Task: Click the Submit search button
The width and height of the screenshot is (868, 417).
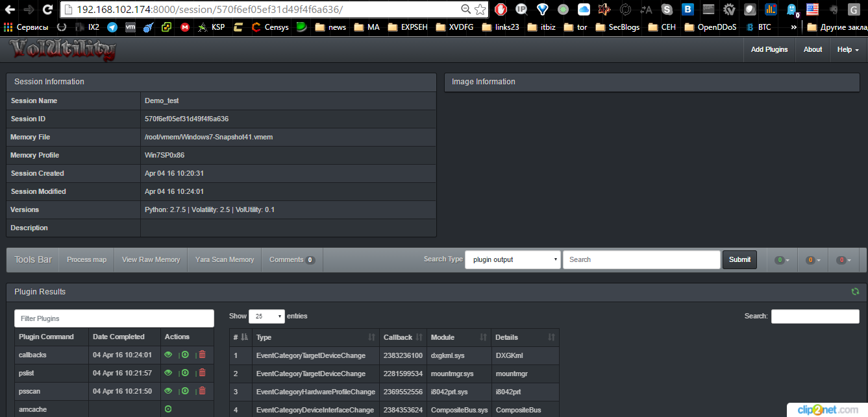Action: click(739, 259)
